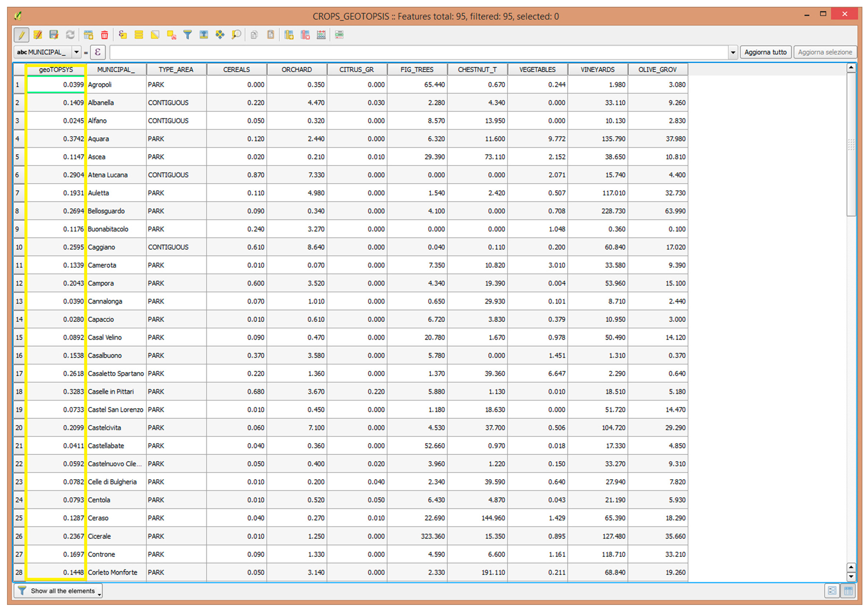Click the red delete selected features icon
The image size is (868, 611).
coord(104,35)
